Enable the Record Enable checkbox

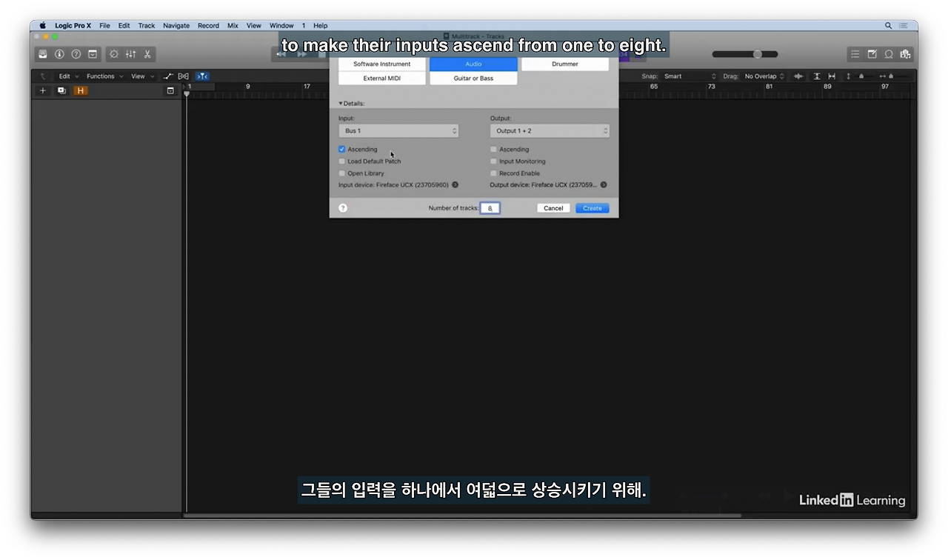[494, 173]
